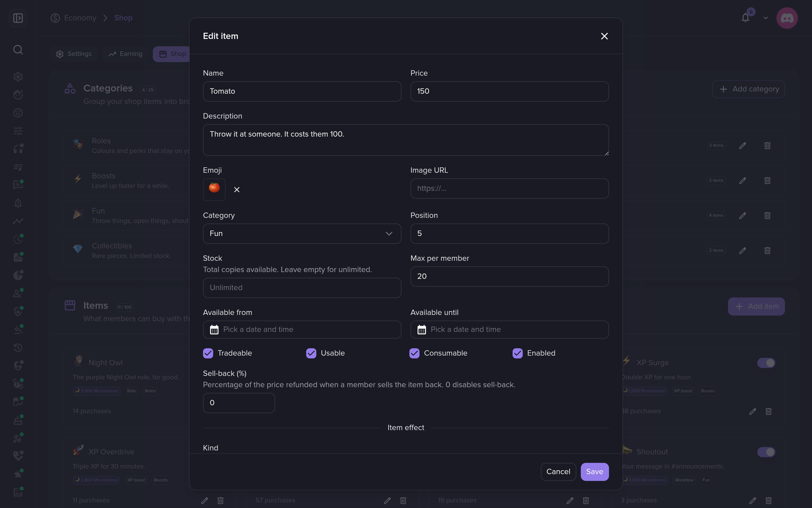Switch to the Earning tab
Screen dimensions: 812x508
[125, 54]
